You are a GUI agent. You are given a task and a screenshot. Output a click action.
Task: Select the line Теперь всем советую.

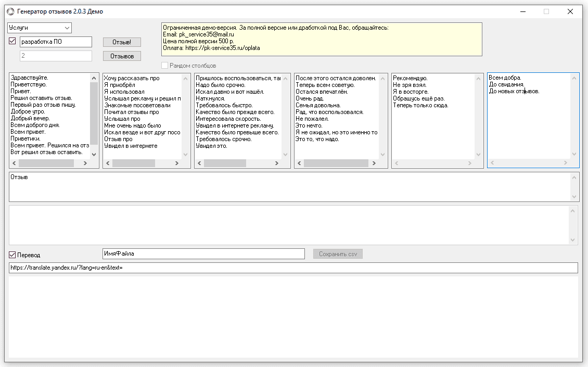coord(325,85)
